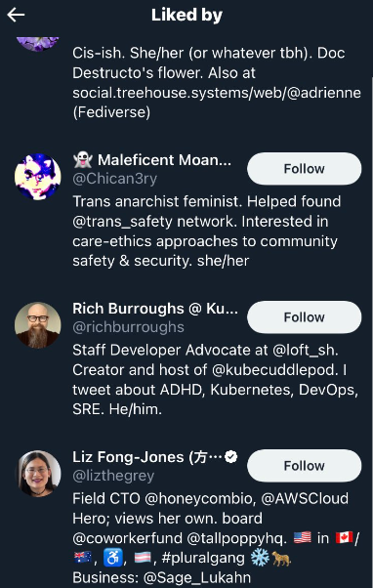Click Liz Fong-Jones' verified badge
The image size is (373, 588).
click(x=231, y=456)
